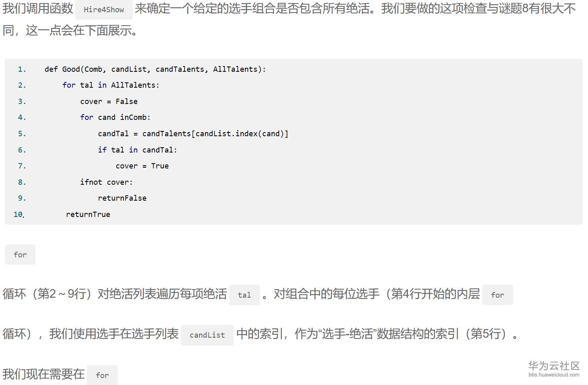Click the "for cand inComb:" code line
The height and width of the screenshot is (385, 588).
click(x=115, y=117)
